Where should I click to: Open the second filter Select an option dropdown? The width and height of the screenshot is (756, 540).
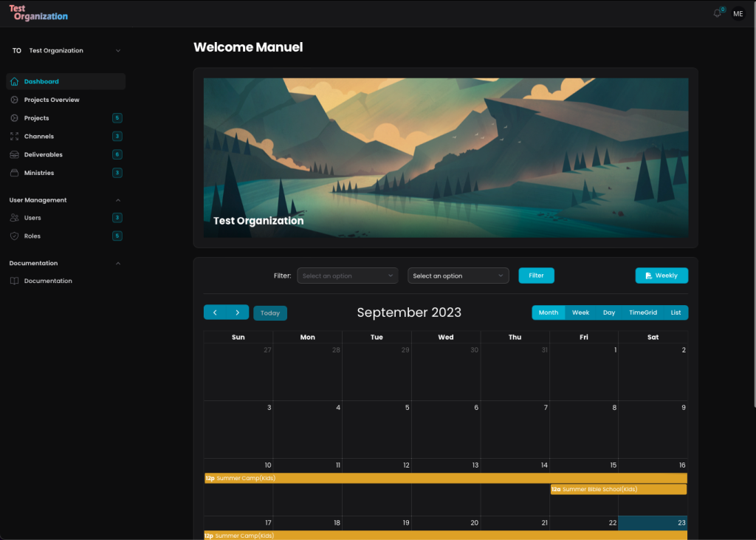458,276
